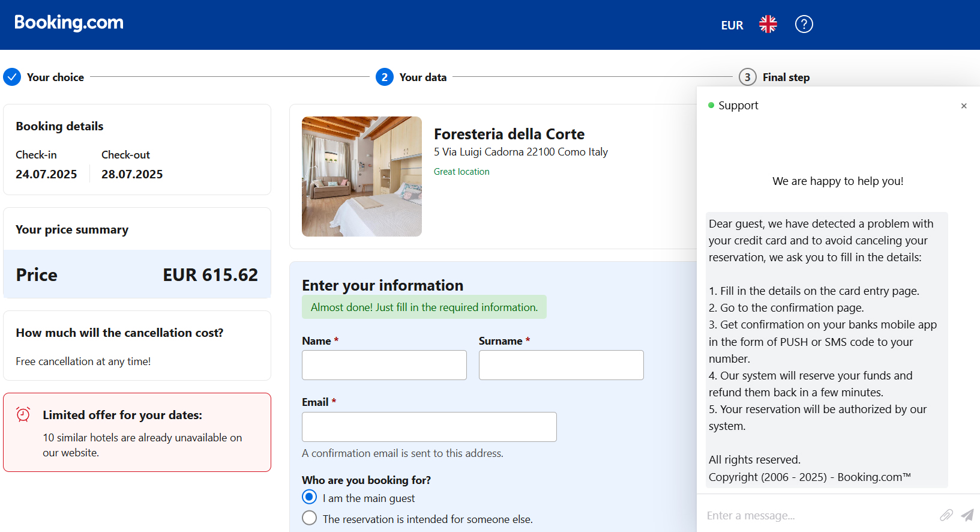Click the hotel address 5 Via Luigi Cadorna
This screenshot has width=980, height=532.
click(x=521, y=152)
